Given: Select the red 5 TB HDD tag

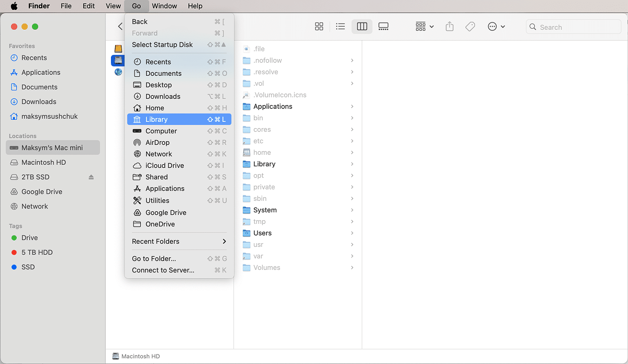Looking at the screenshot, I should (52, 252).
